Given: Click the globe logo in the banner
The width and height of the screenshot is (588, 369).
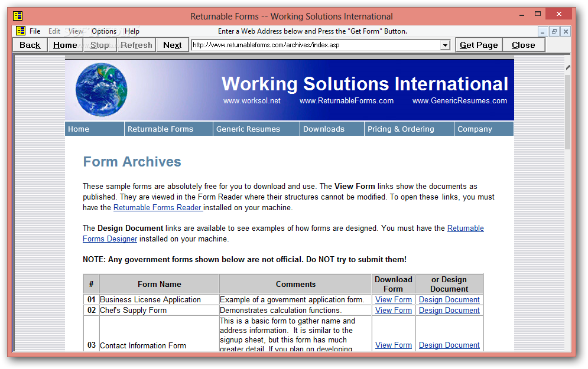Looking at the screenshot, I should point(101,90).
